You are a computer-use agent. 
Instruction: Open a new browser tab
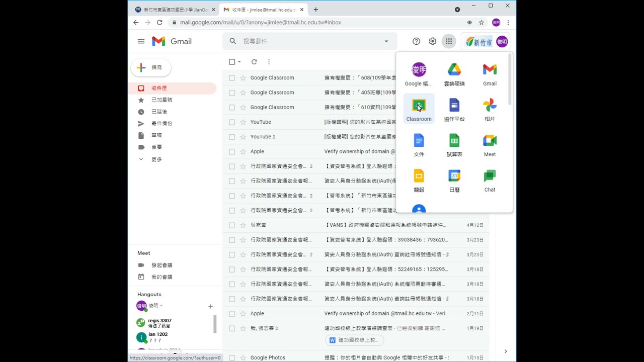click(x=316, y=10)
